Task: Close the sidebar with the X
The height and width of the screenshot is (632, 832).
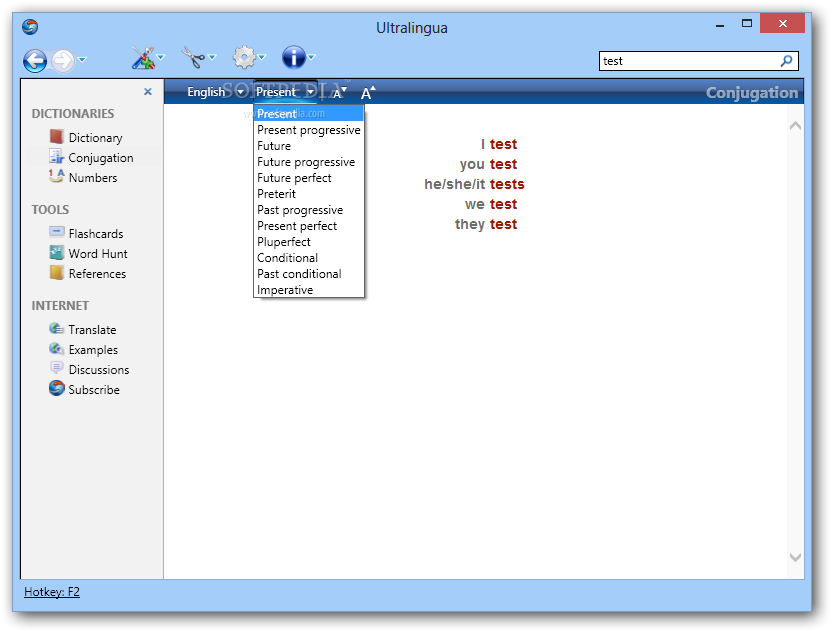Action: (x=148, y=92)
